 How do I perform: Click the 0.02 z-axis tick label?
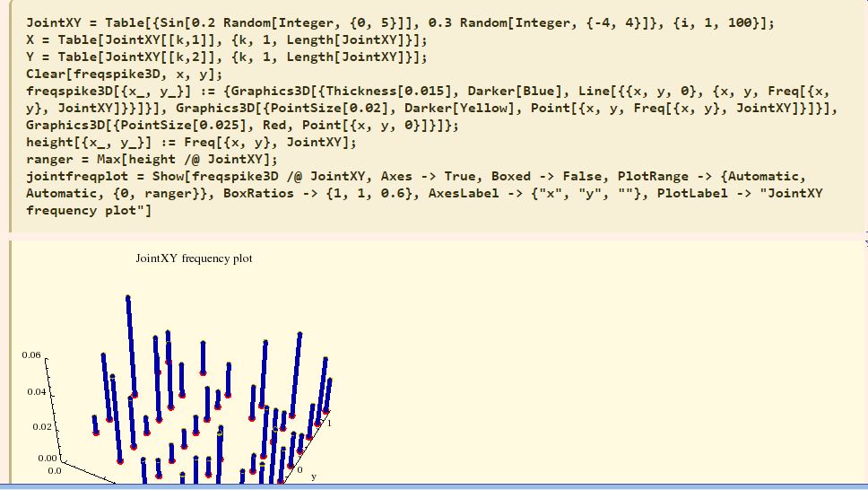(x=42, y=427)
